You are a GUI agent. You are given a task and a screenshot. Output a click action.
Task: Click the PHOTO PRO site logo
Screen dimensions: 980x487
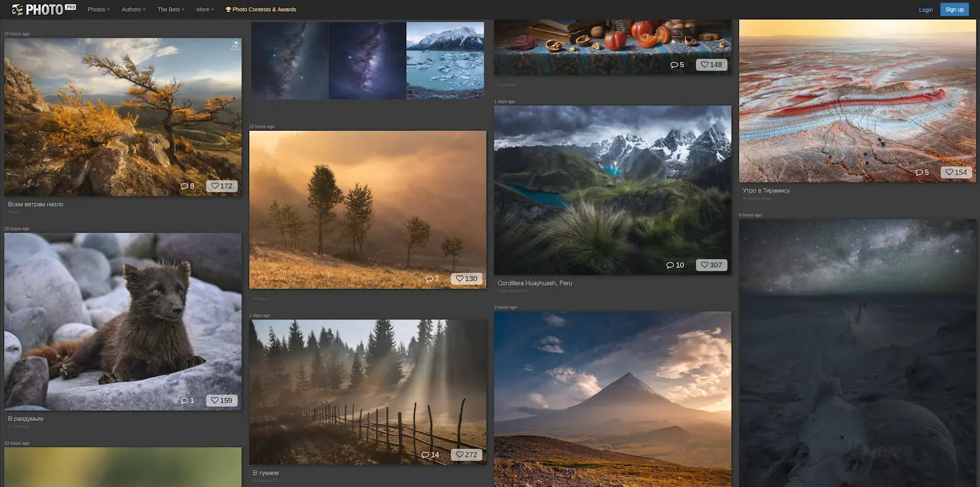44,10
